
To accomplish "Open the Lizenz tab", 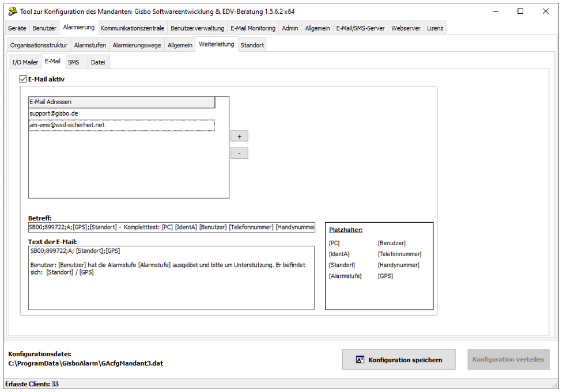I will tap(435, 28).
